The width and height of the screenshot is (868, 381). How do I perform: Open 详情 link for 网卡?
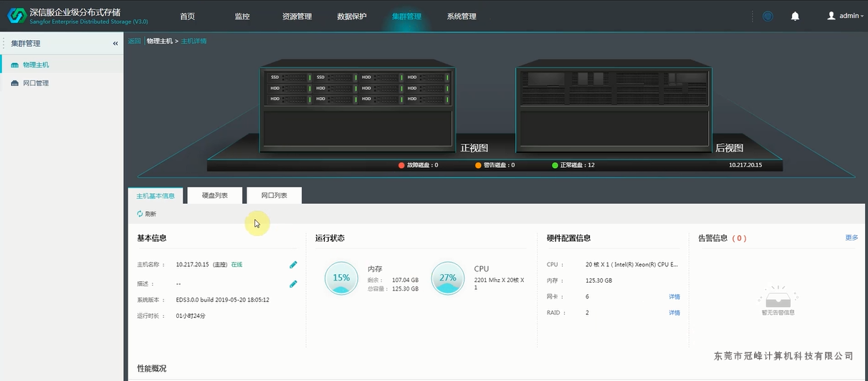pos(674,296)
